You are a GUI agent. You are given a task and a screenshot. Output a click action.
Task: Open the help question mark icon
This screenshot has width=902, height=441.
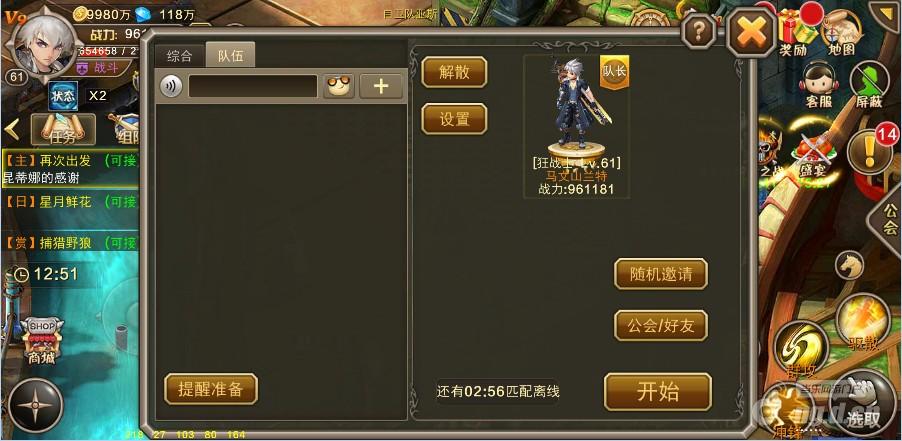pos(699,32)
